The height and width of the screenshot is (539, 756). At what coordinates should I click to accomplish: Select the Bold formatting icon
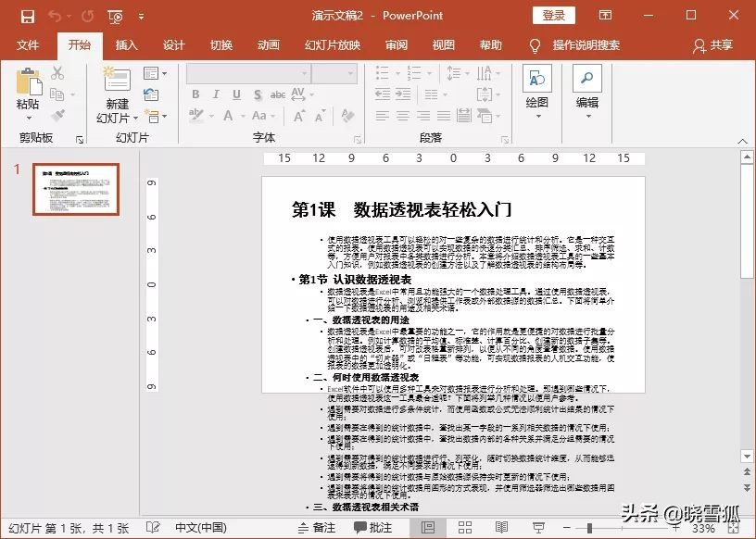[196, 94]
